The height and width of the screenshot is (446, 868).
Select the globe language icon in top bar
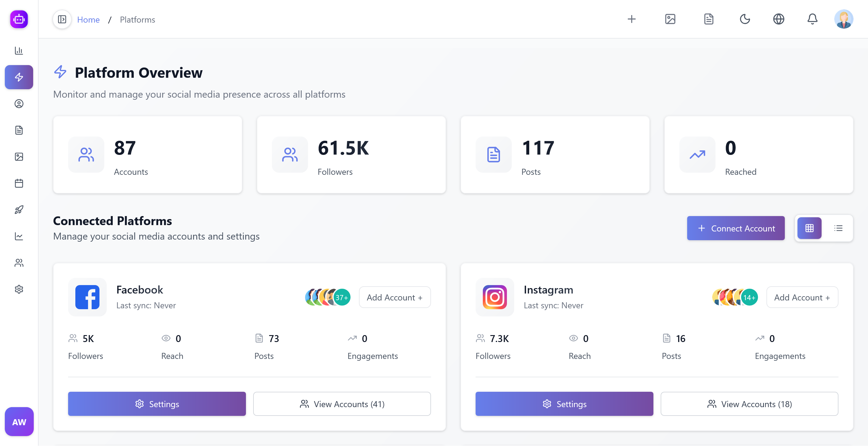point(779,19)
